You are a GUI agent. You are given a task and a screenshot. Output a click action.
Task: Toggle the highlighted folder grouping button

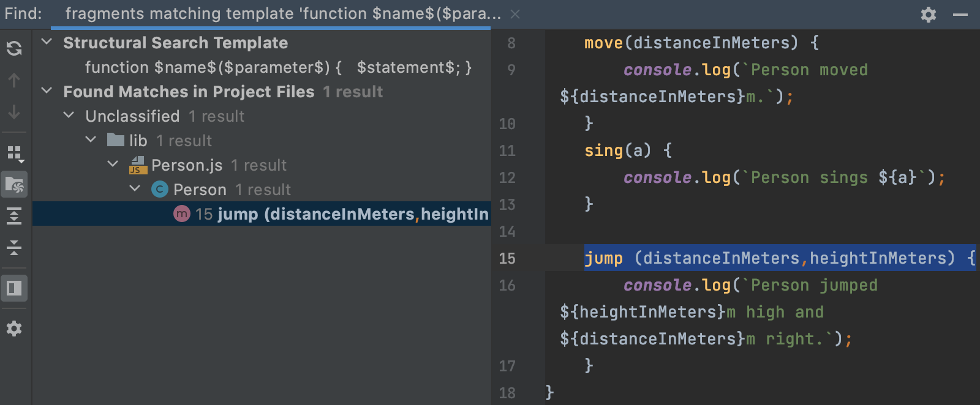(14, 184)
